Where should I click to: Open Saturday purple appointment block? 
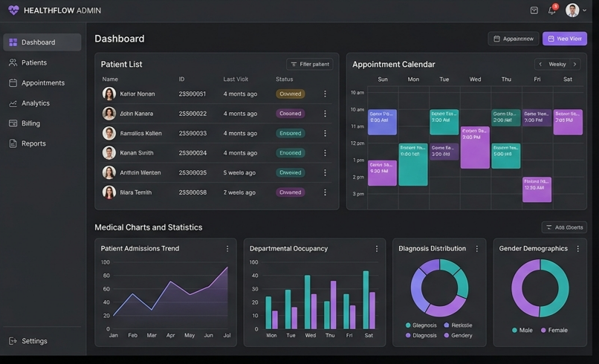[568, 122]
